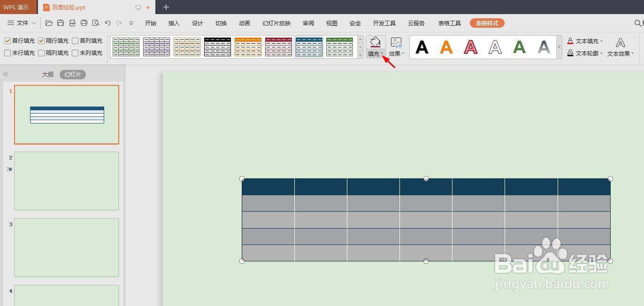Switch to the 切换 tab
The height and width of the screenshot is (306, 644).
click(221, 23)
